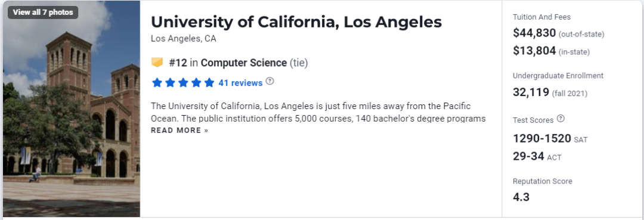Open the Computer Science ranking link

(x=243, y=63)
